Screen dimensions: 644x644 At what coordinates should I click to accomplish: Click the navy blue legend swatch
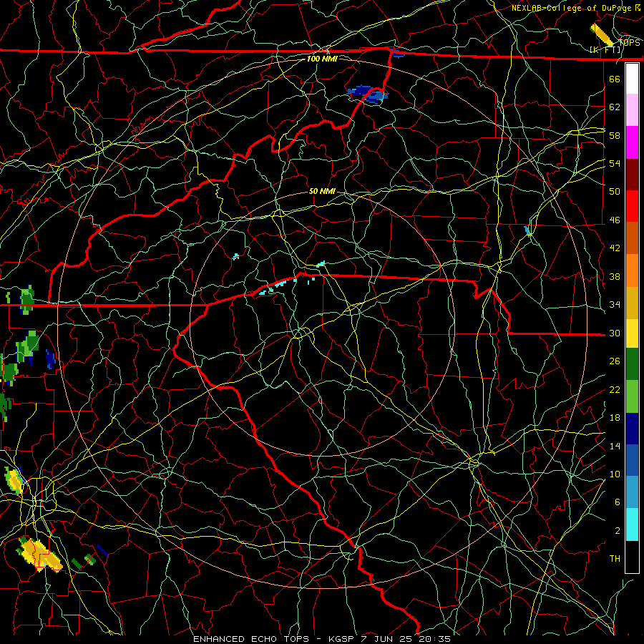(x=632, y=429)
